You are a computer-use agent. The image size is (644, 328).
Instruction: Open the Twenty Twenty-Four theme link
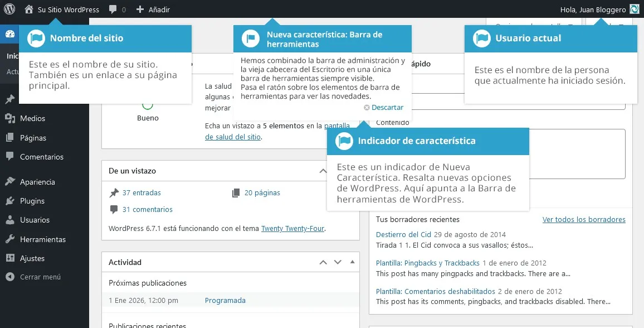click(x=293, y=229)
